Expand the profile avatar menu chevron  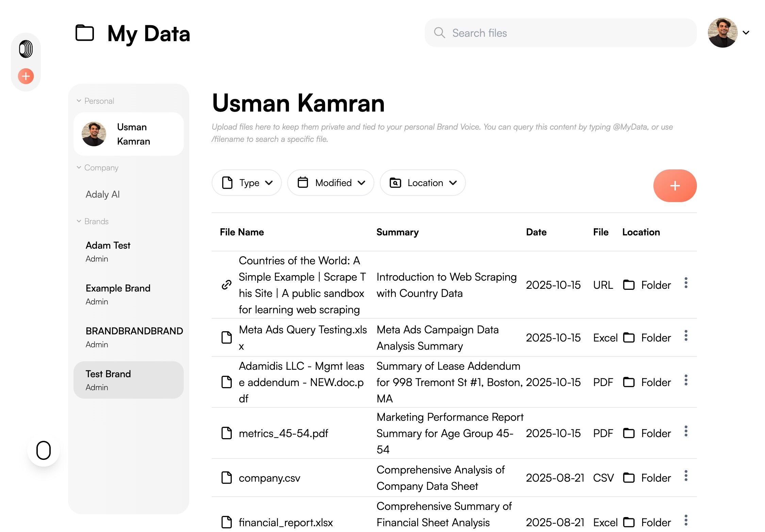[746, 33]
